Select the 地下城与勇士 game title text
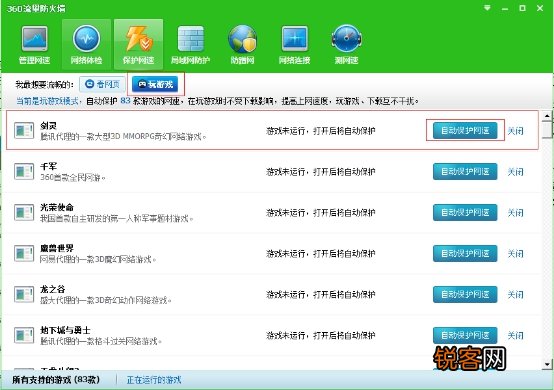The height and width of the screenshot is (390, 554). point(65,330)
